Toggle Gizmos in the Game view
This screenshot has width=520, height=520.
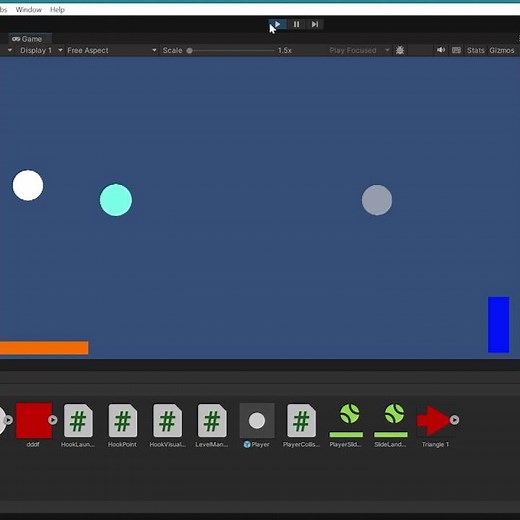pos(502,50)
